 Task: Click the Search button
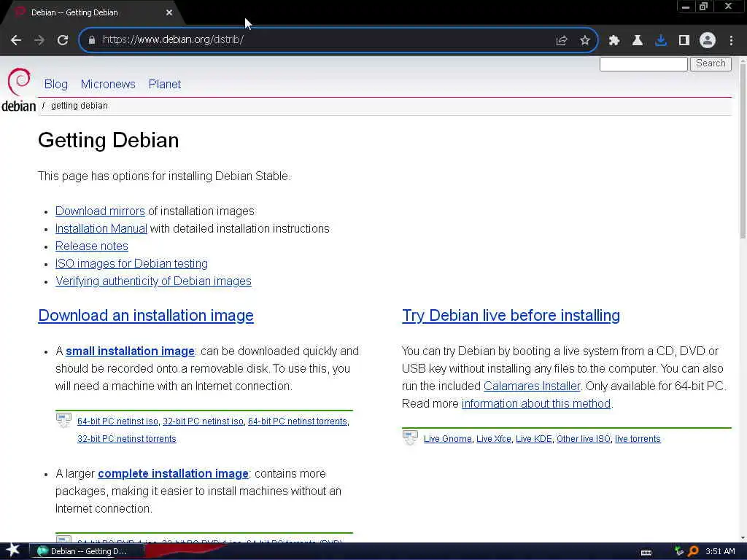coord(711,63)
